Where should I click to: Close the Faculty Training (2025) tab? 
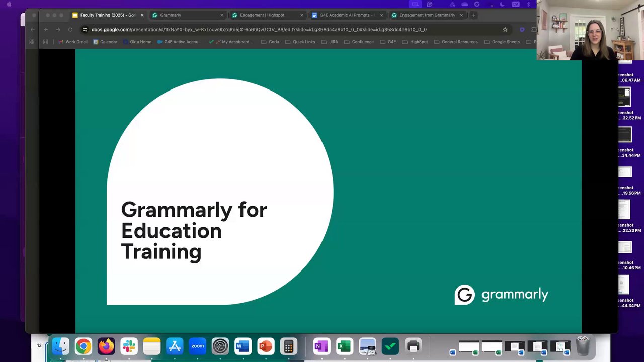pyautogui.click(x=142, y=15)
